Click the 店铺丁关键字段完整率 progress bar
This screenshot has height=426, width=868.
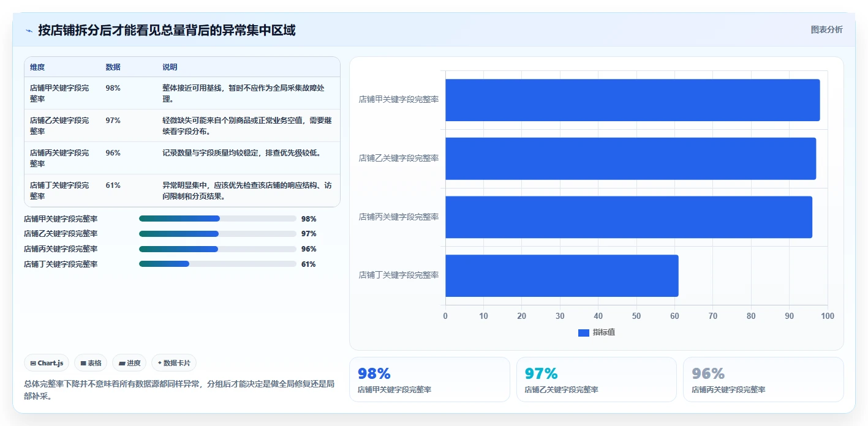(217, 264)
